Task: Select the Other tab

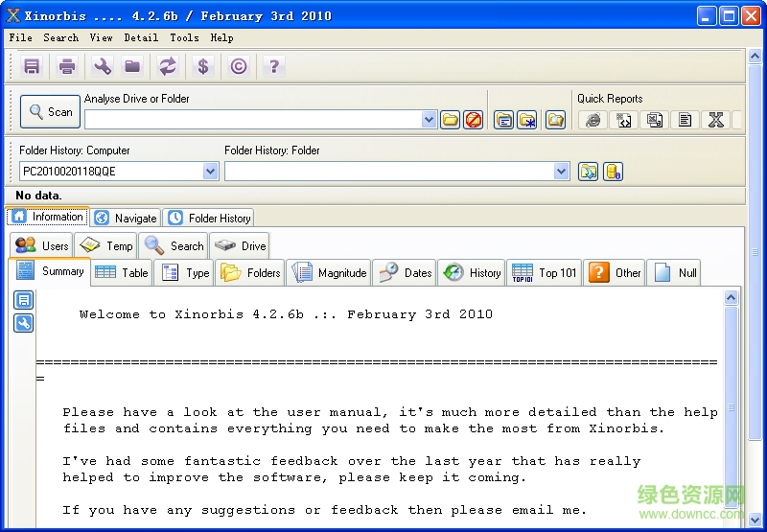Action: 615,273
